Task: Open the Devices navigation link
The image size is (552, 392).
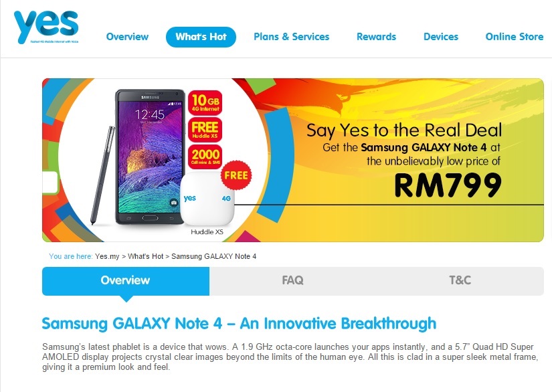Action: point(441,37)
